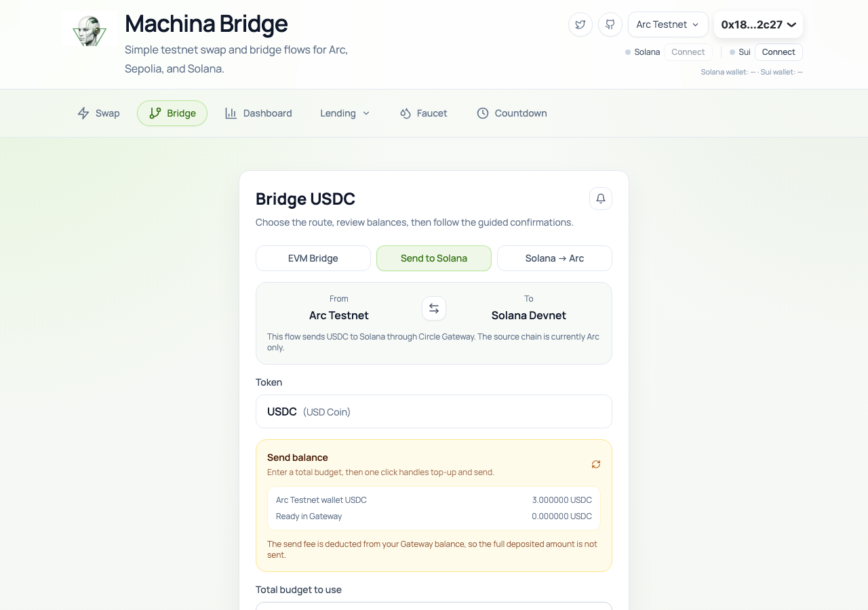Click the Total budget to use label
868x610 pixels.
pyautogui.click(x=298, y=590)
